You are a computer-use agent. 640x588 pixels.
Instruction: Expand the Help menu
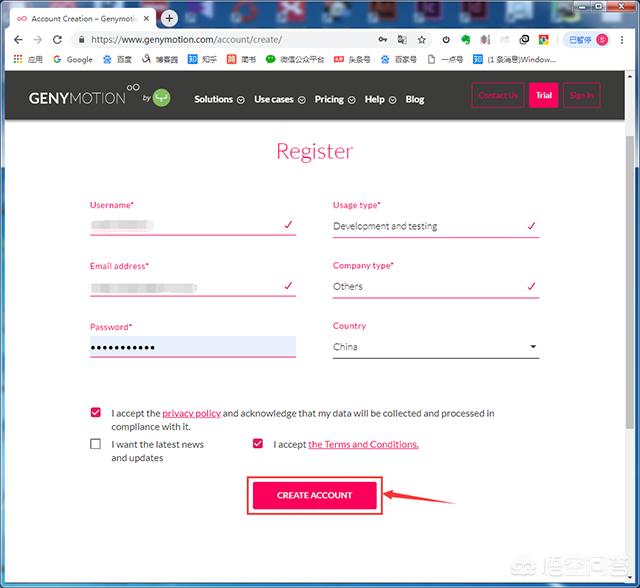click(x=380, y=100)
